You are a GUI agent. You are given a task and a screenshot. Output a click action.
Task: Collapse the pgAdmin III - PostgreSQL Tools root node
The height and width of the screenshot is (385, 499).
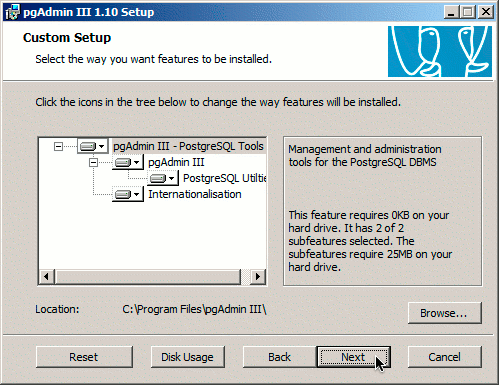pyautogui.click(x=58, y=146)
